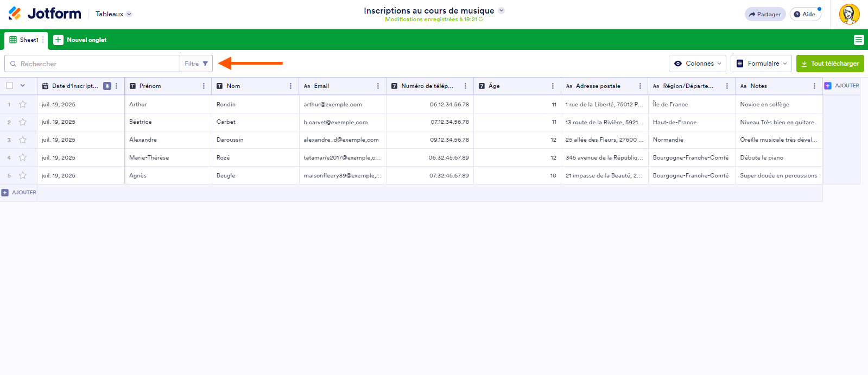Open the Filtre dropdown

click(196, 63)
